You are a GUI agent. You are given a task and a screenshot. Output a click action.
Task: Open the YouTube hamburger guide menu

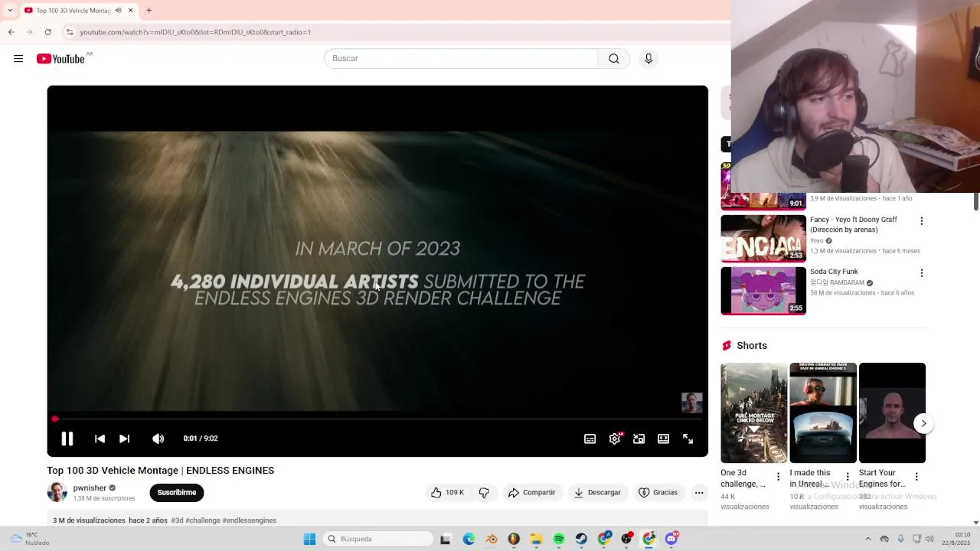(x=18, y=59)
